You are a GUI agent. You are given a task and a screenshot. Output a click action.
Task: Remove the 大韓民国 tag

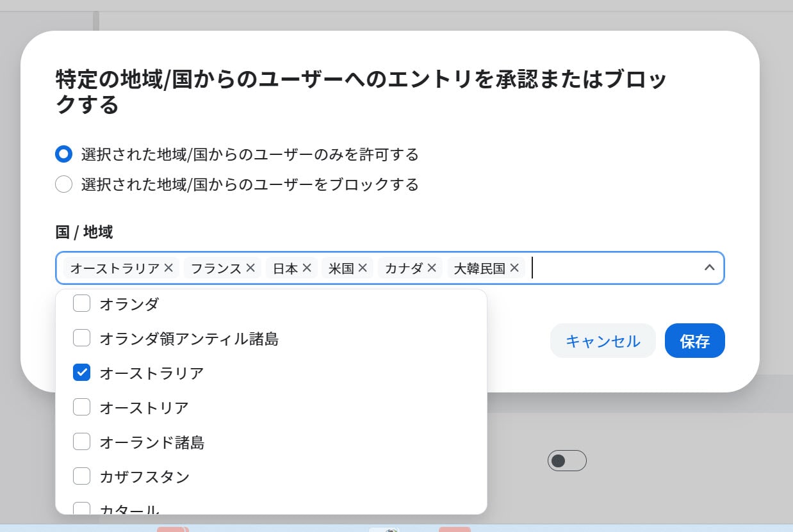point(514,268)
